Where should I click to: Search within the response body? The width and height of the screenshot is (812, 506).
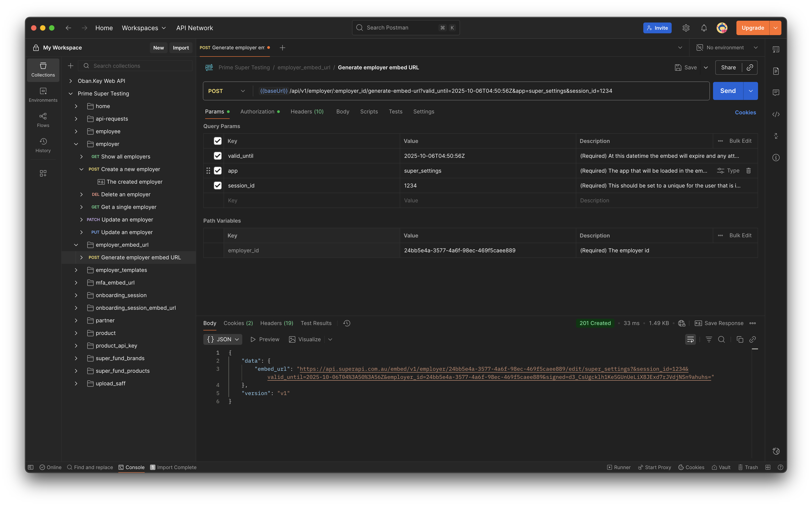click(x=721, y=339)
